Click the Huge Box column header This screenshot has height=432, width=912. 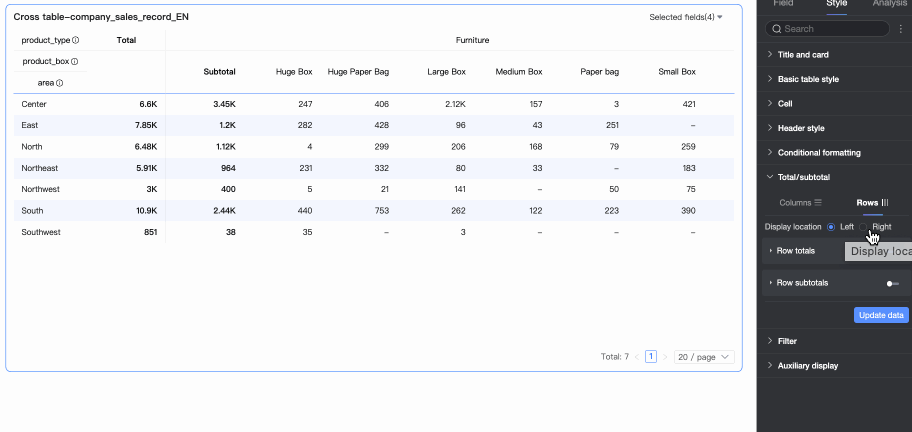click(294, 72)
